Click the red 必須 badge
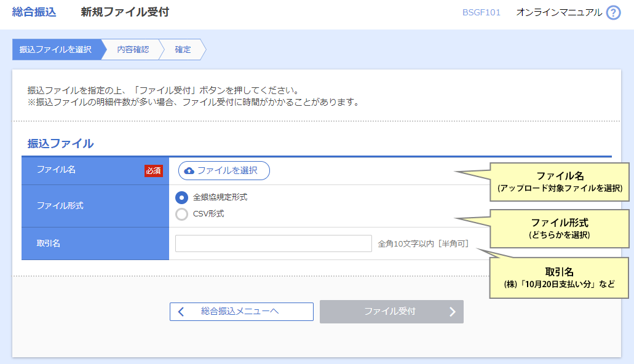This screenshot has height=364, width=634. (x=154, y=171)
